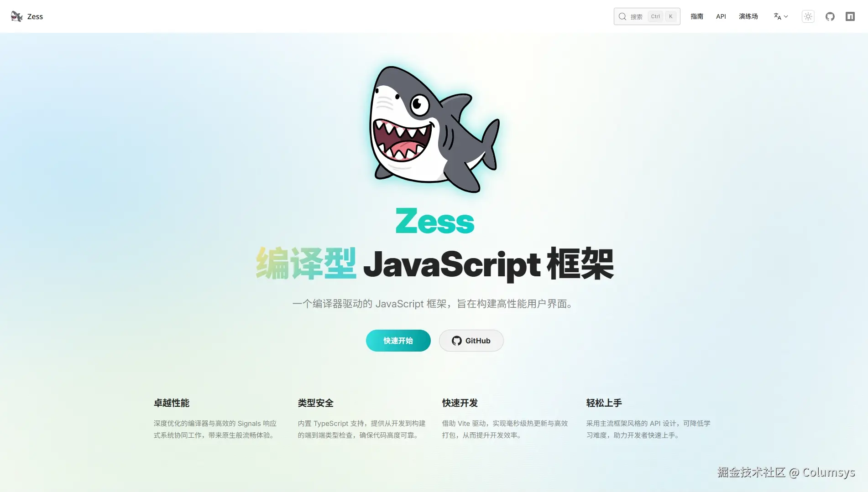The image size is (868, 492).
Task: Open the 演练场 playground page
Action: (748, 16)
